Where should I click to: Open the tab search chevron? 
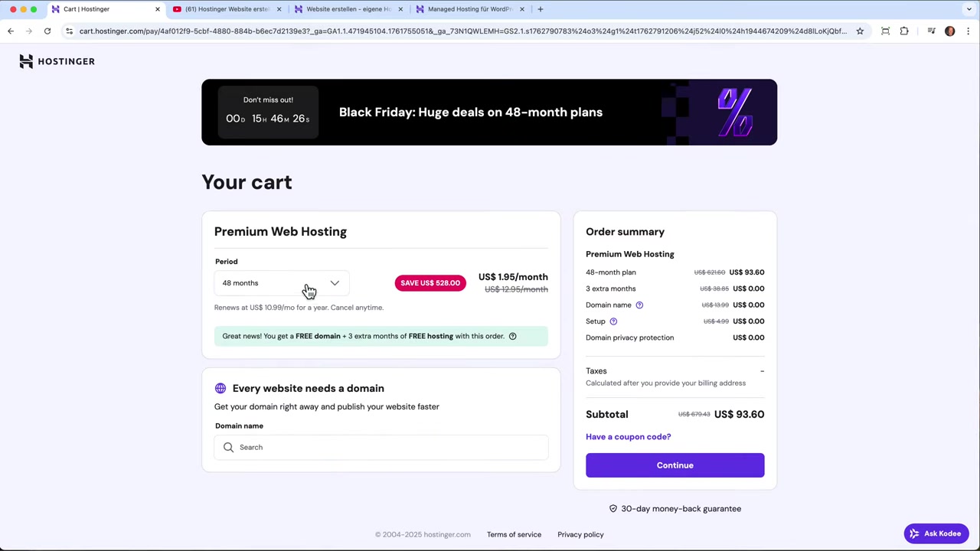[x=969, y=9]
